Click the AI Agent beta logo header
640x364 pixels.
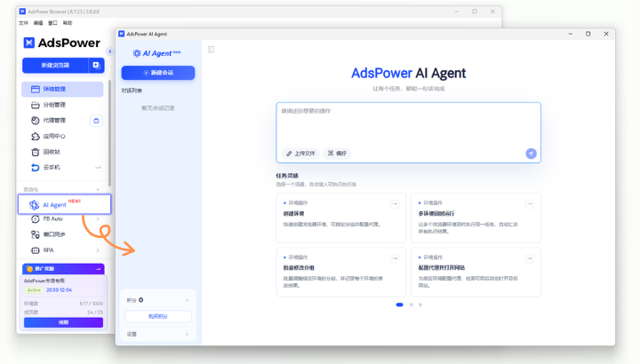[x=156, y=53]
